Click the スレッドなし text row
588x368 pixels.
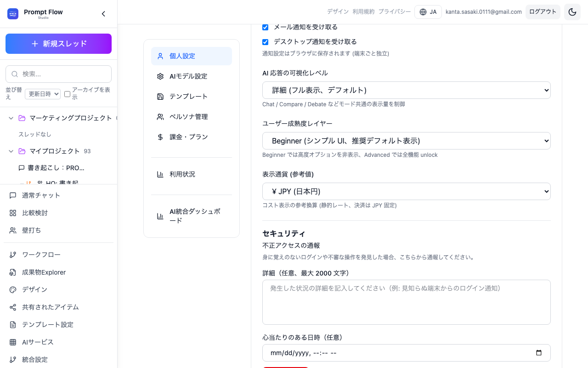[x=35, y=135]
